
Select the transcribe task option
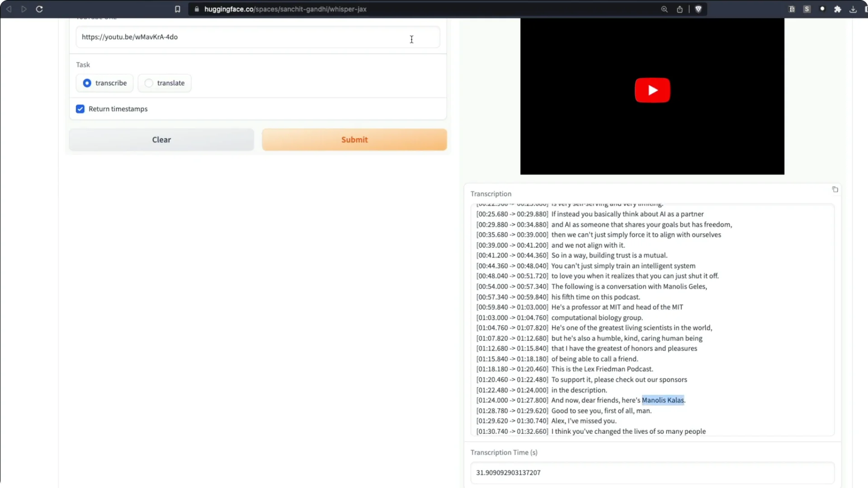(87, 83)
